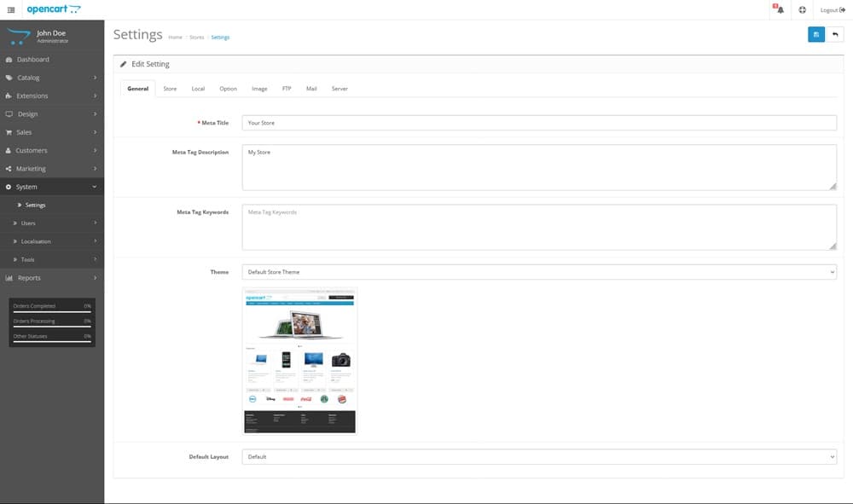Click the Orders Completed progress bar

52,311
